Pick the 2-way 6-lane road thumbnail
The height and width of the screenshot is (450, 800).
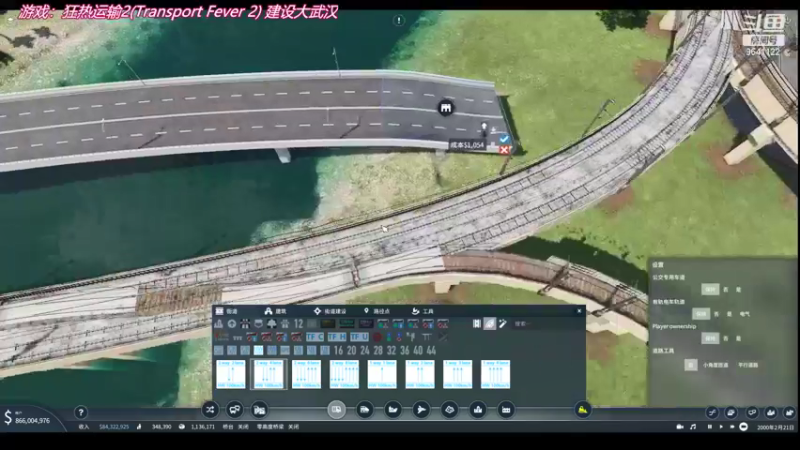point(306,374)
